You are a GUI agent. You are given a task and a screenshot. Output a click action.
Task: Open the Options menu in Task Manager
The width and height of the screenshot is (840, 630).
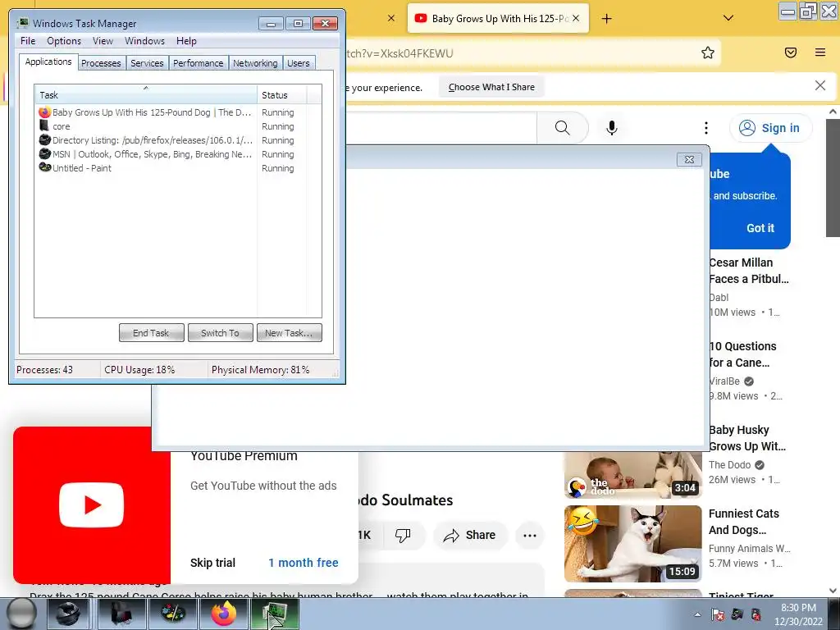(x=64, y=41)
